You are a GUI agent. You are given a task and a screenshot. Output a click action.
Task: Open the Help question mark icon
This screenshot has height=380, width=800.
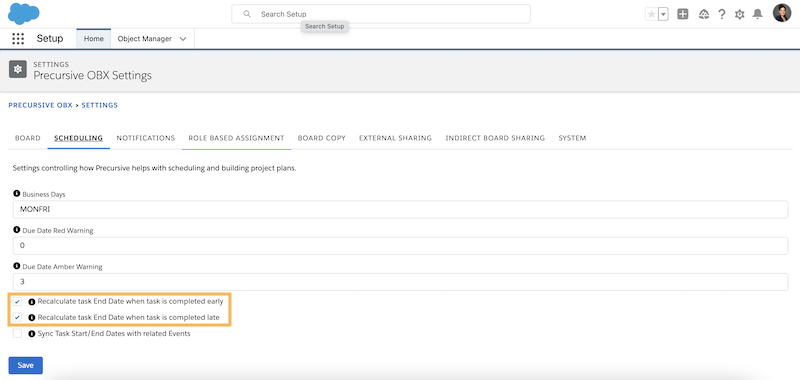(721, 14)
